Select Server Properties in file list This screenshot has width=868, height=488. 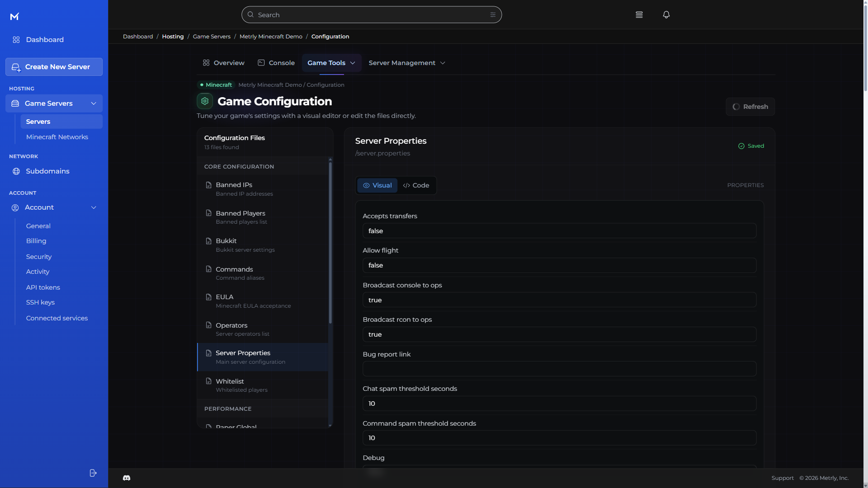pyautogui.click(x=263, y=357)
